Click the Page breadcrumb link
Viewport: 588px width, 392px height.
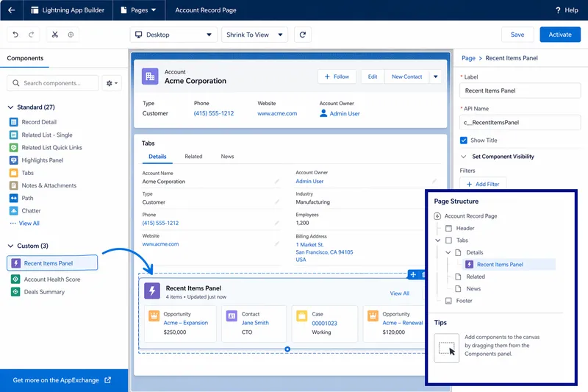[468, 58]
